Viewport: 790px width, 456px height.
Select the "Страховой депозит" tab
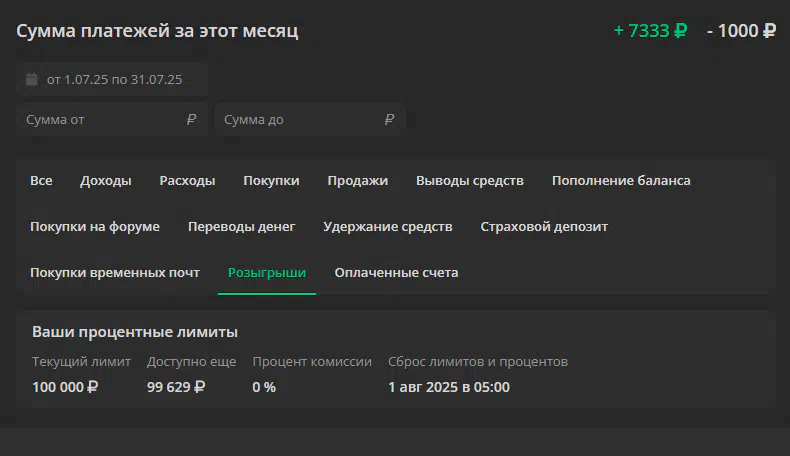pyautogui.click(x=544, y=226)
